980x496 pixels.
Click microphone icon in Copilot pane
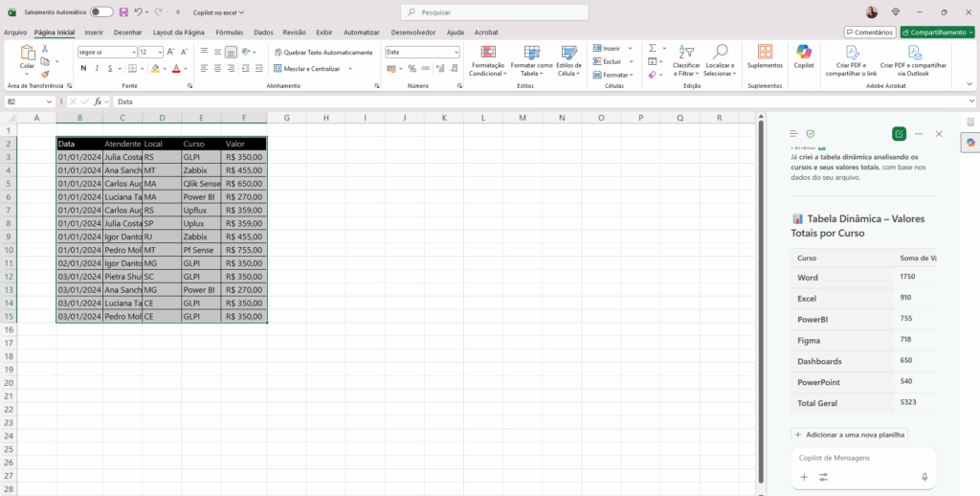coord(924,477)
